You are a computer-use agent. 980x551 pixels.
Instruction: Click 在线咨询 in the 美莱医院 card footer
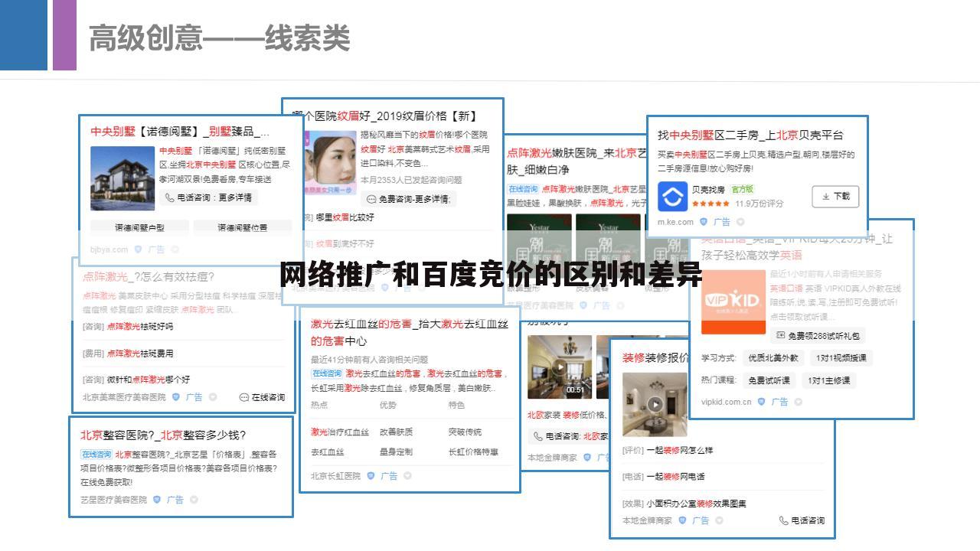click(262, 397)
